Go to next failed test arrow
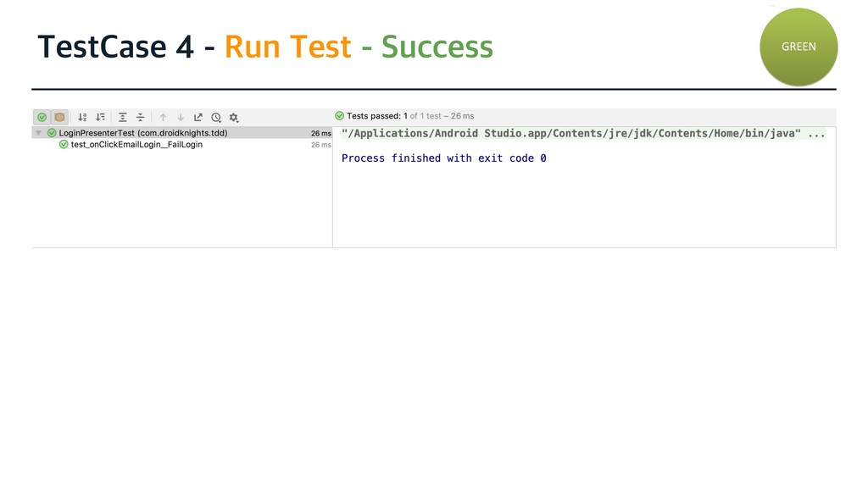868x488 pixels. [x=181, y=117]
